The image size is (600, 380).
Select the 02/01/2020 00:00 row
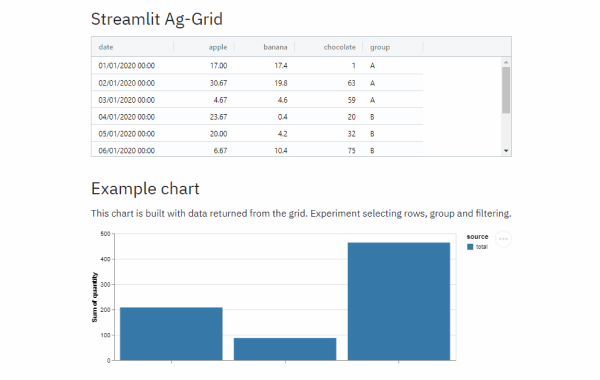pyautogui.click(x=258, y=83)
